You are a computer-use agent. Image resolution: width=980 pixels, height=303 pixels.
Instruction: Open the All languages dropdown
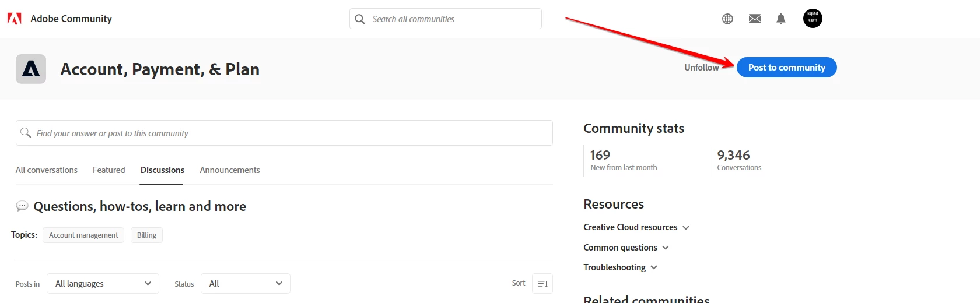point(103,284)
